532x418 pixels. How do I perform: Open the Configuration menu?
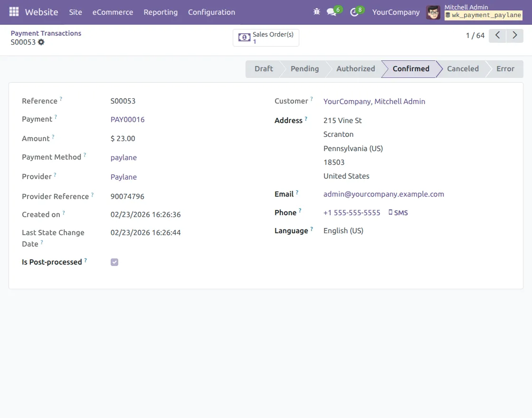211,12
